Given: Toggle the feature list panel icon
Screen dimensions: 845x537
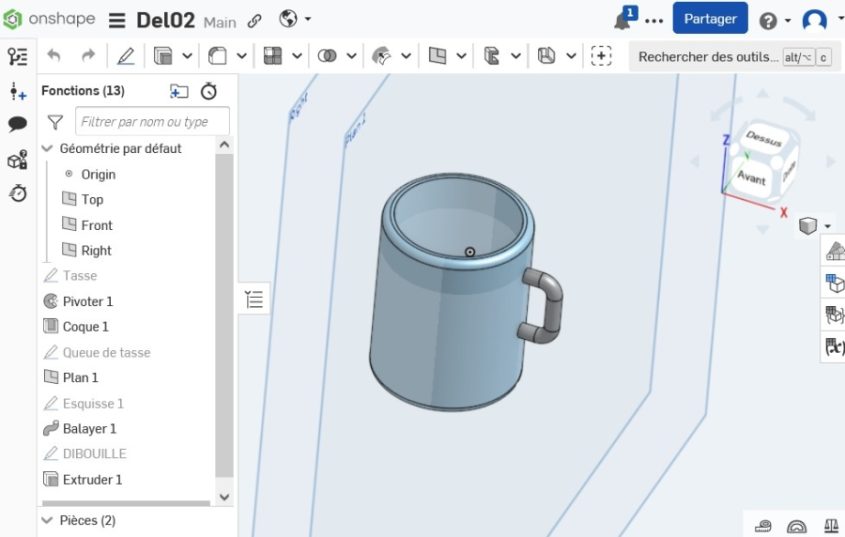Looking at the screenshot, I should tap(254, 299).
